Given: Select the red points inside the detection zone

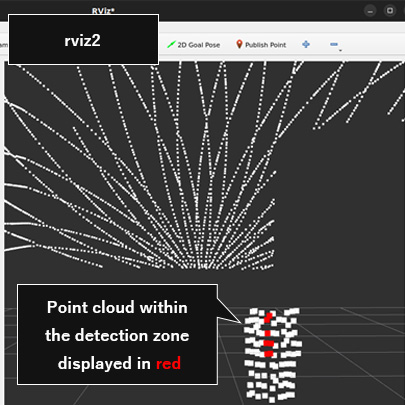Looking at the screenshot, I should pyautogui.click(x=268, y=334).
